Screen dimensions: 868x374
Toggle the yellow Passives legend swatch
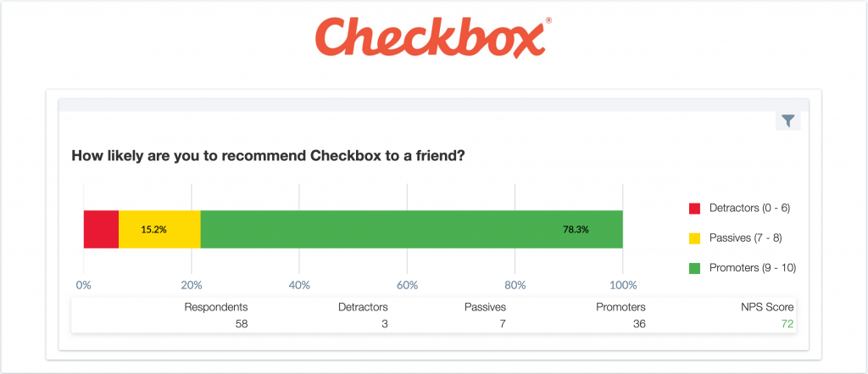[695, 238]
